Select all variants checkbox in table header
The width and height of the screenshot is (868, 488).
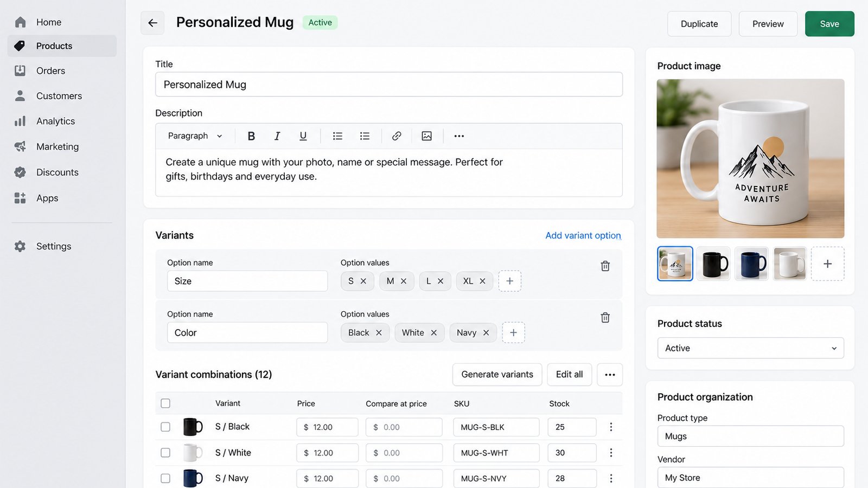pos(165,403)
